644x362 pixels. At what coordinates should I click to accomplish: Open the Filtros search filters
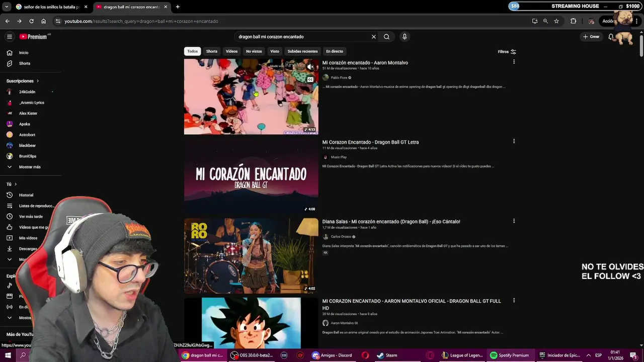[507, 51]
